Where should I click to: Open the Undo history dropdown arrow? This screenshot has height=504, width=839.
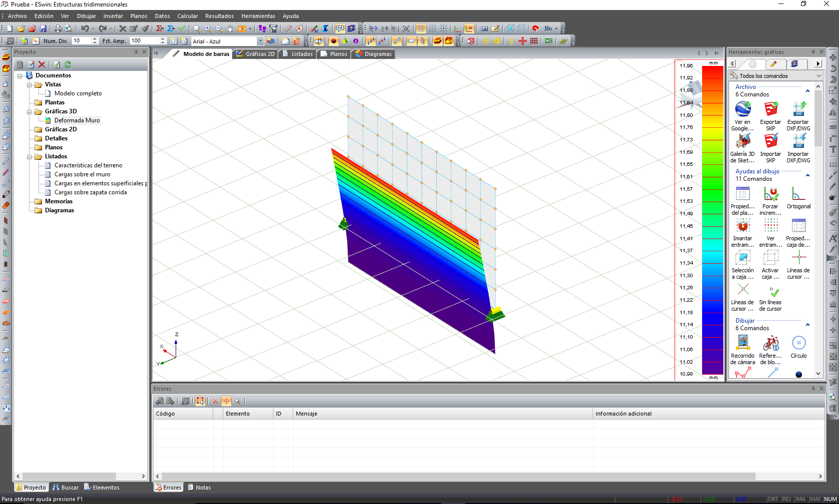[x=93, y=28]
